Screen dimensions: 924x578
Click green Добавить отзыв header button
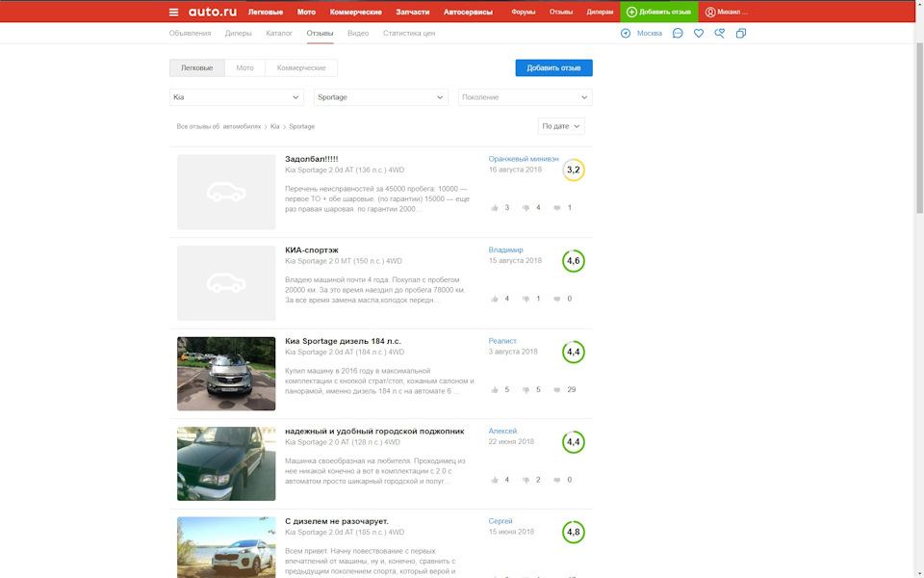(x=658, y=12)
